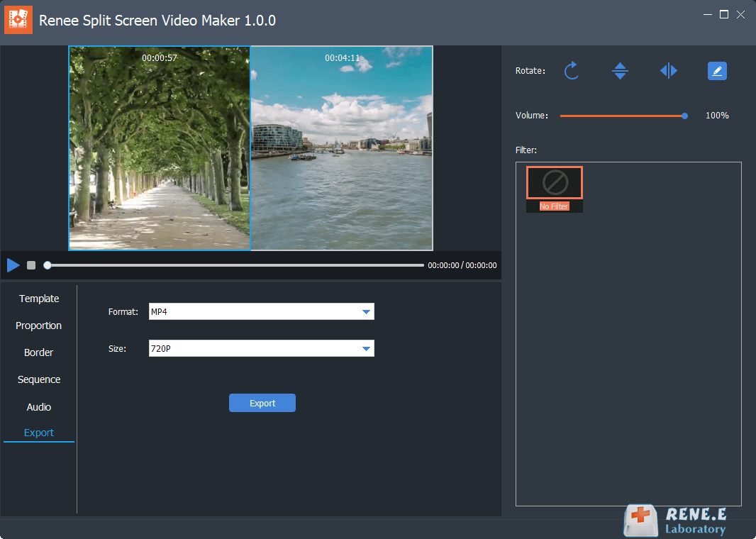Viewport: 756px width, 539px height.
Task: Flip the video vertically
Action: (x=620, y=70)
